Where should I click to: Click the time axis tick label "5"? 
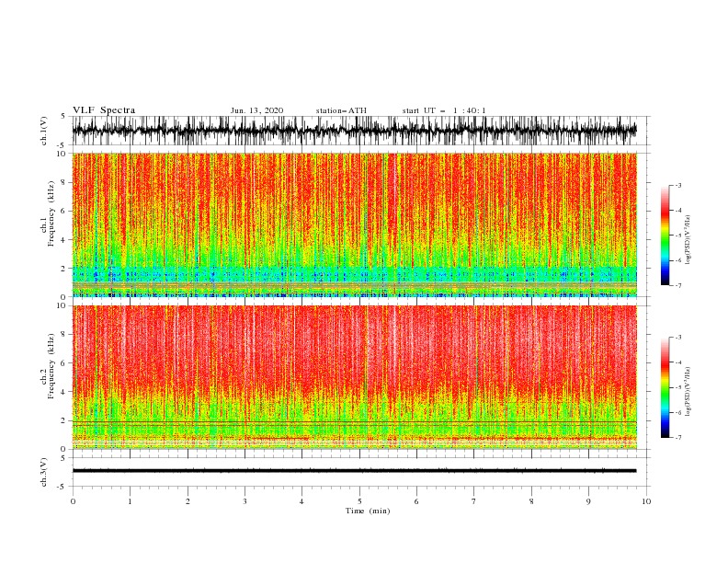click(359, 501)
